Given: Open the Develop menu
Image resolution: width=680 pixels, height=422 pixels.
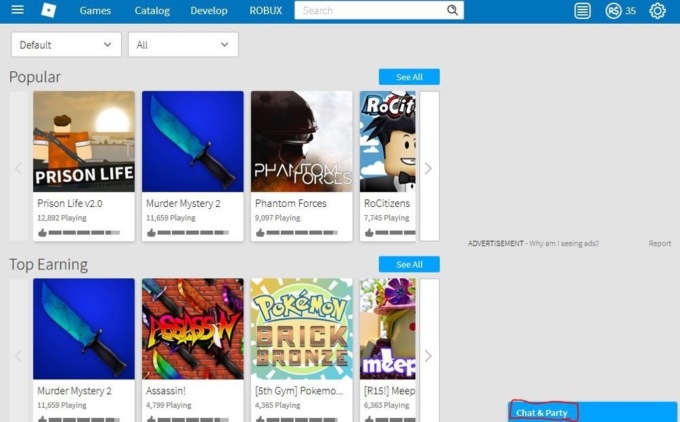Looking at the screenshot, I should (x=209, y=11).
